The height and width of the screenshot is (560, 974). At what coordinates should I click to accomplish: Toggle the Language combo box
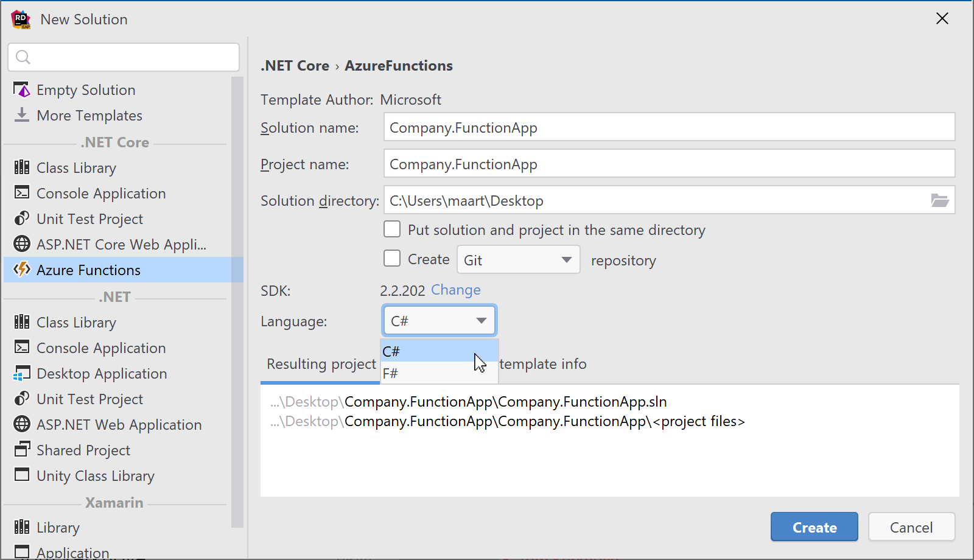[x=439, y=321]
